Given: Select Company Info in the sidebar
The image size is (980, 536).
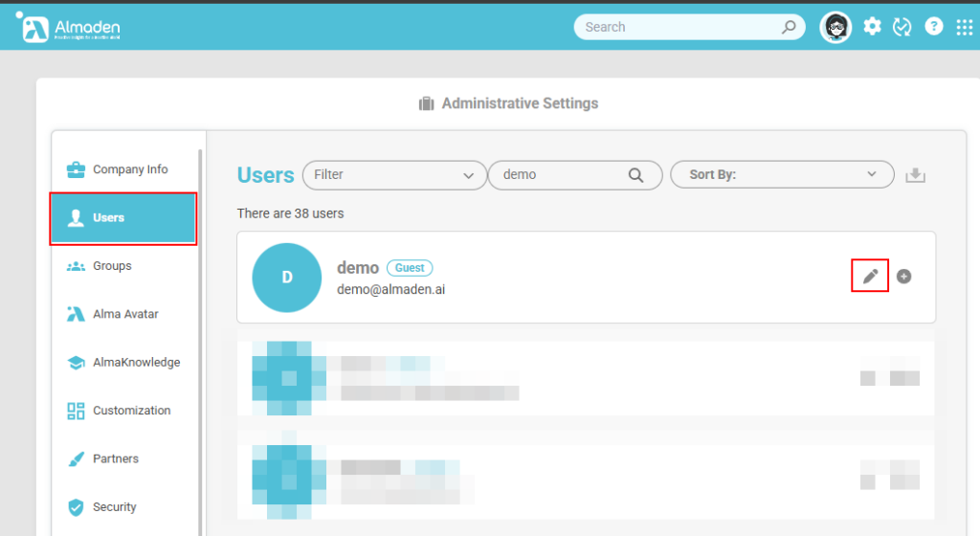Looking at the screenshot, I should [129, 169].
